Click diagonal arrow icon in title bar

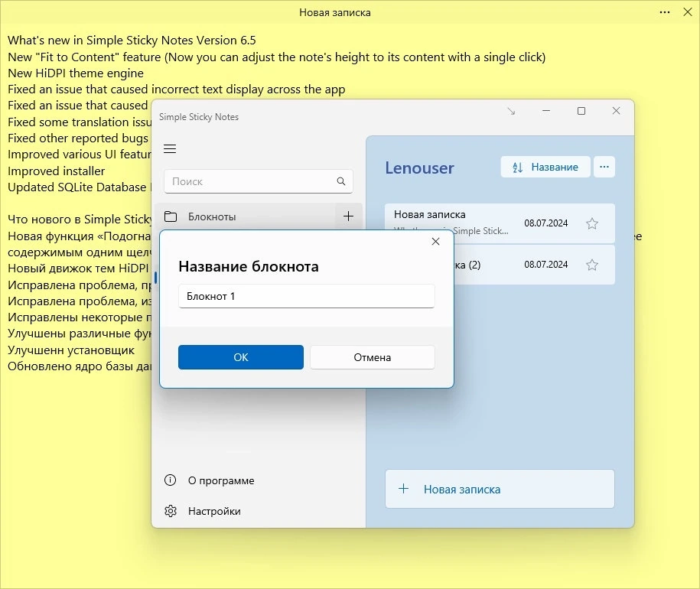512,111
